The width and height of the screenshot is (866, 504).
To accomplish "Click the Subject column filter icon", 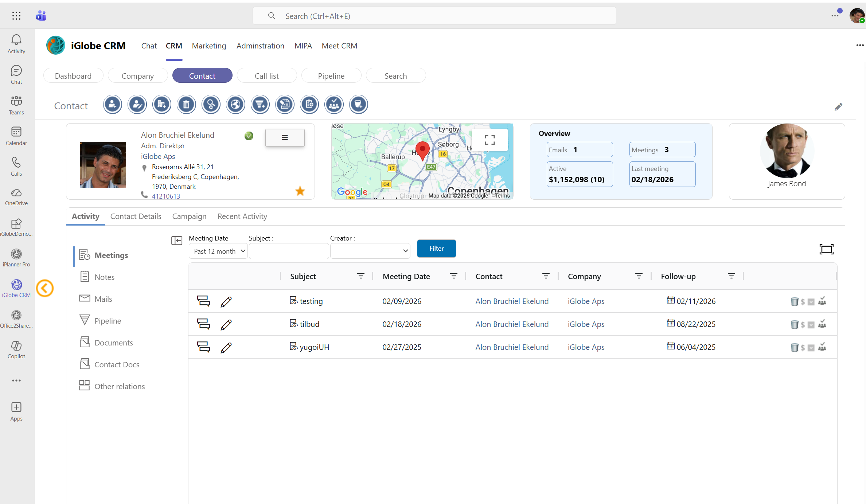I will tap(360, 276).
